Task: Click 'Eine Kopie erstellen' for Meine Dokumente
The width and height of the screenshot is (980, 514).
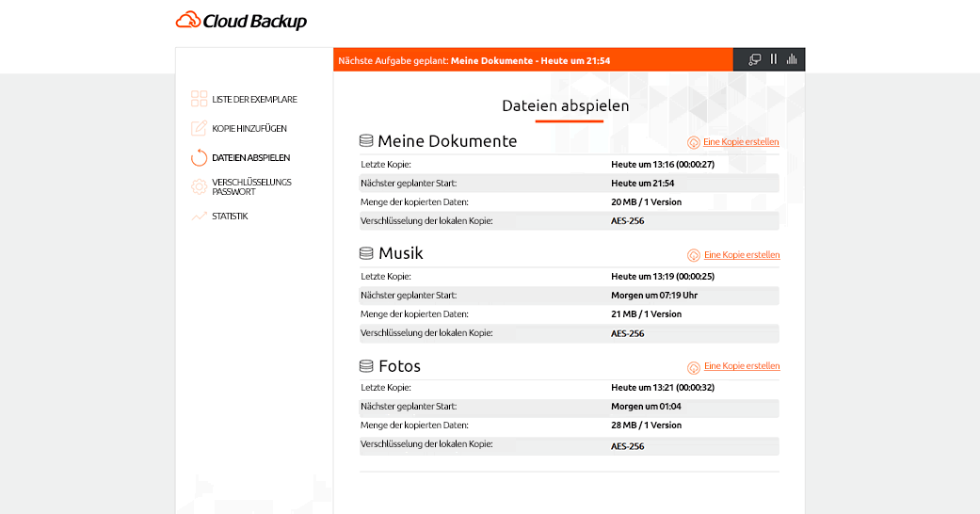Action: 741,142
